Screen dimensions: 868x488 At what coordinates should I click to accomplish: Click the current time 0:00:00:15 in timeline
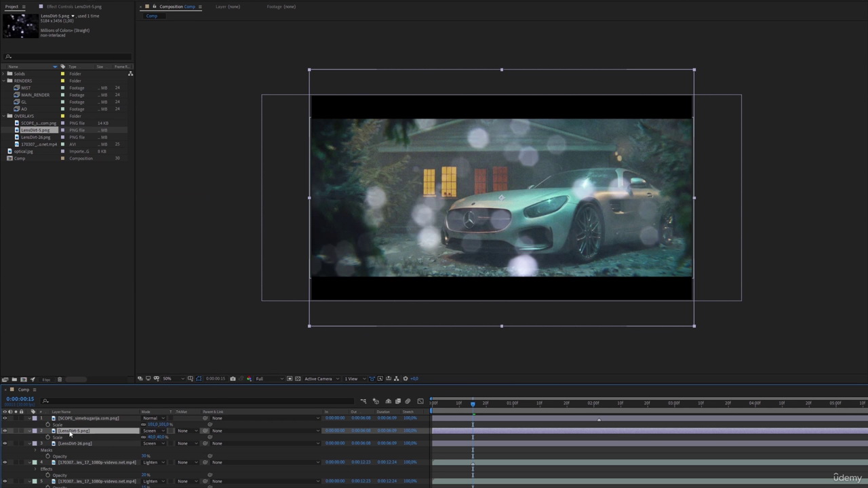click(20, 399)
